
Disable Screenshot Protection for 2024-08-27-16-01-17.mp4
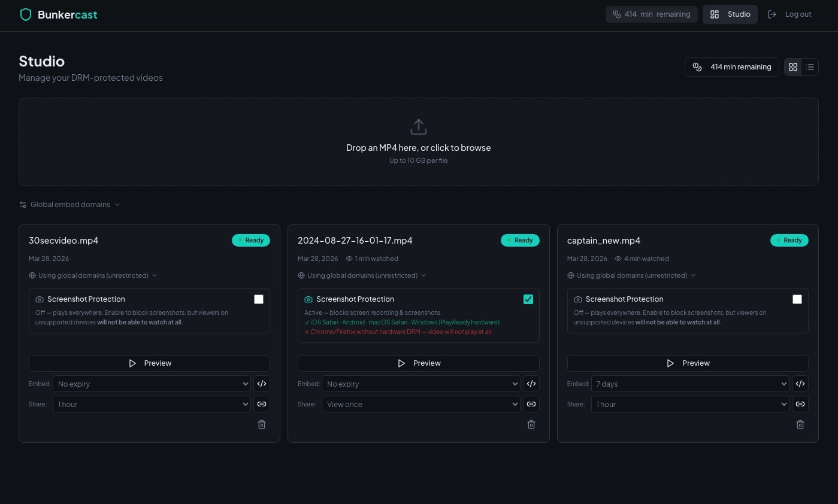pyautogui.click(x=528, y=299)
